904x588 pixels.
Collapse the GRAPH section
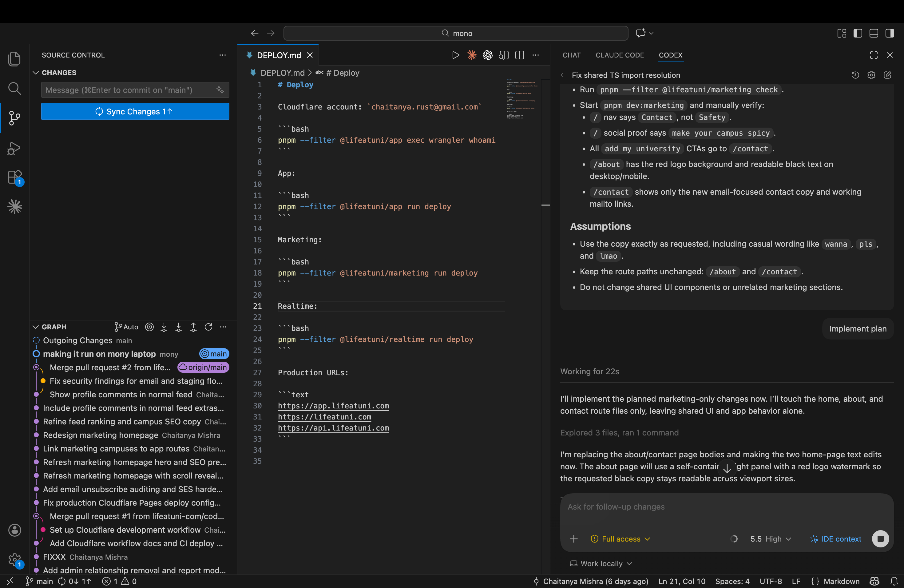click(x=36, y=327)
